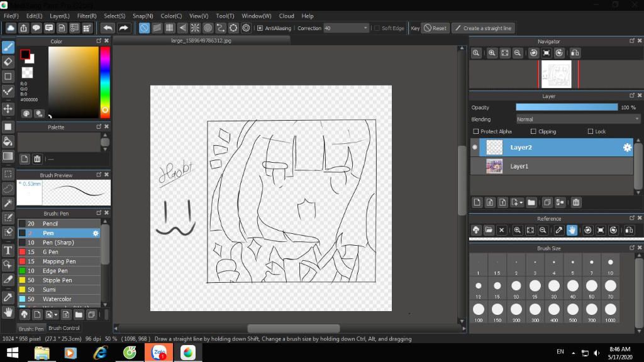Click Create a straight line button

tap(484, 28)
